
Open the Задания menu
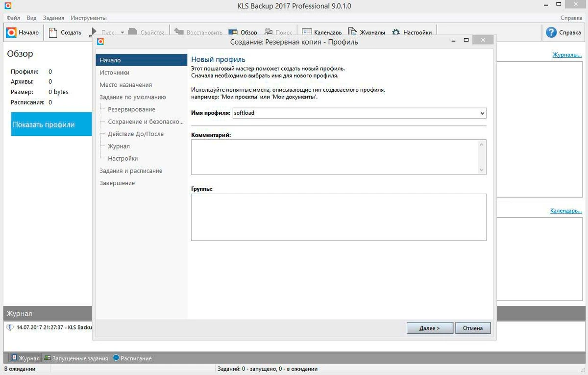[53, 18]
